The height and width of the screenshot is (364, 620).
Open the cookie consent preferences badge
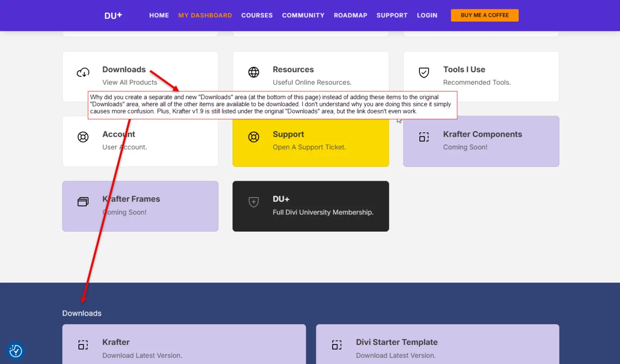tap(15, 351)
